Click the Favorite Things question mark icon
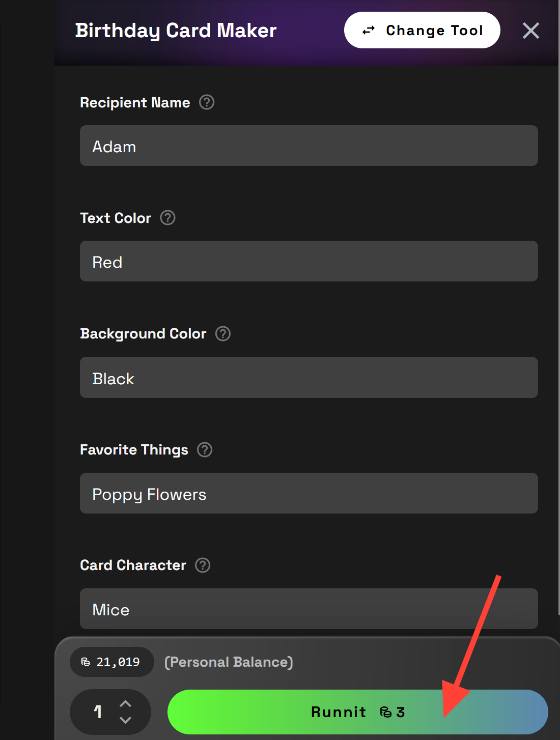Screen dimensions: 560x740 pos(204,449)
